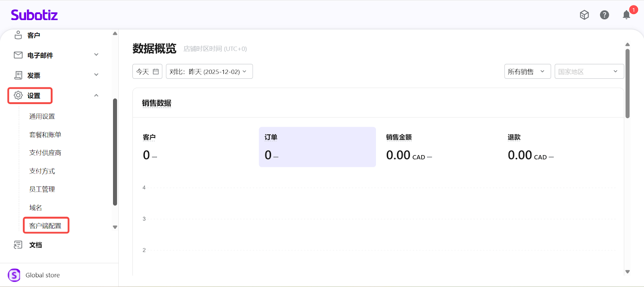Image resolution: width=644 pixels, height=287 pixels.
Task: Open 支付供应商 settings item
Action: (x=45, y=153)
